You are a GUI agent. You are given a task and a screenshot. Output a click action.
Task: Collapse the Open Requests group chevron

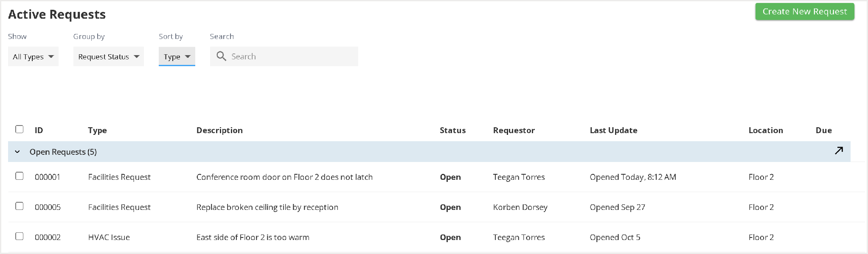[x=17, y=152]
